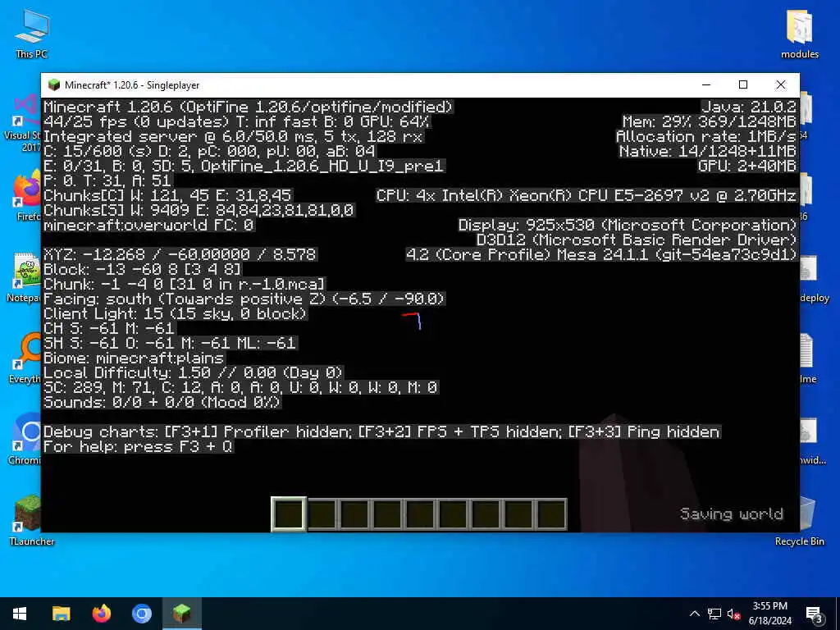The width and height of the screenshot is (840, 630).
Task: Select the middle fifth hotbar slot
Action: pos(419,514)
